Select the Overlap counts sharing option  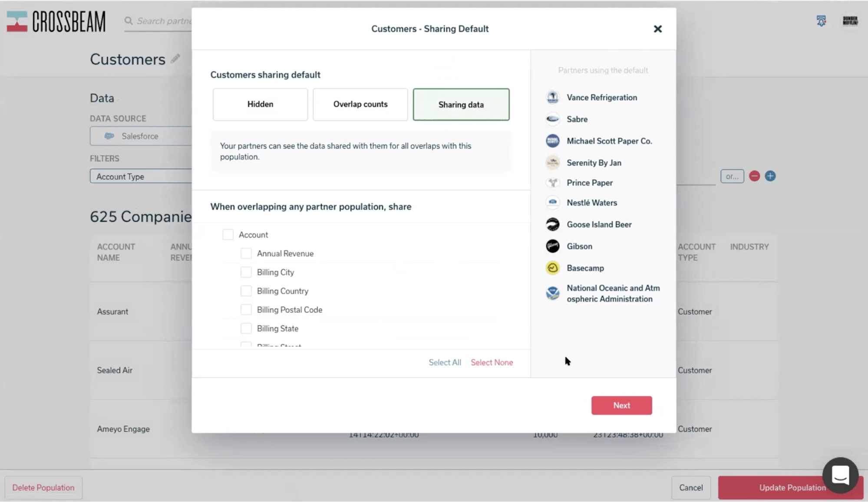(x=360, y=104)
